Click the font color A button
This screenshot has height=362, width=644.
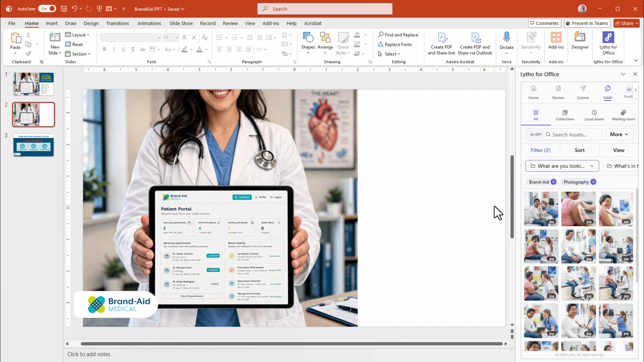[199, 49]
